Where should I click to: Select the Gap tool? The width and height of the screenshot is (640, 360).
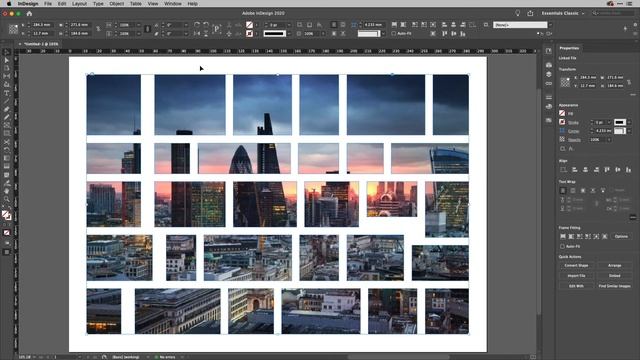tap(7, 76)
